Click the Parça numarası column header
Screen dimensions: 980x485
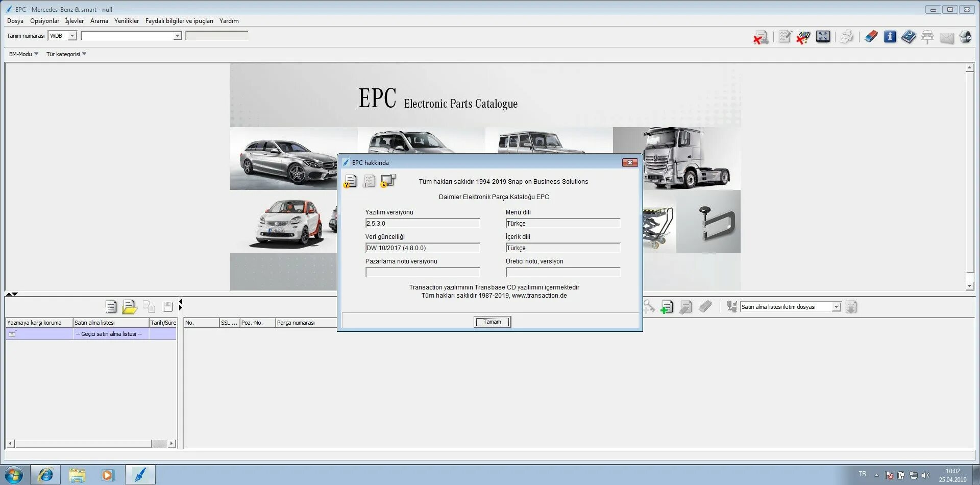pyautogui.click(x=306, y=323)
